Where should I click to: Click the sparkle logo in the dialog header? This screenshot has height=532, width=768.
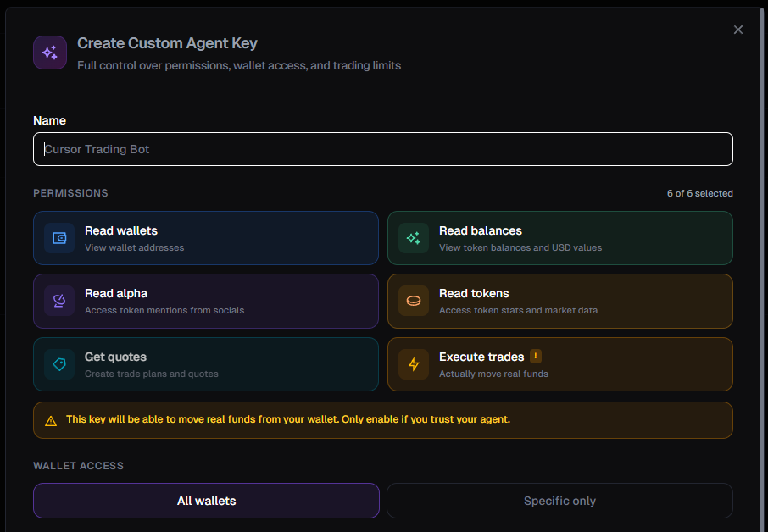pos(49,53)
